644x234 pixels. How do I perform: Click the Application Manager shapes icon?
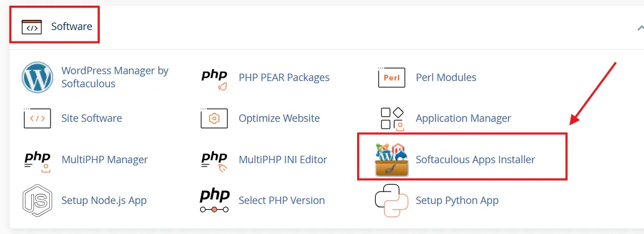point(392,118)
